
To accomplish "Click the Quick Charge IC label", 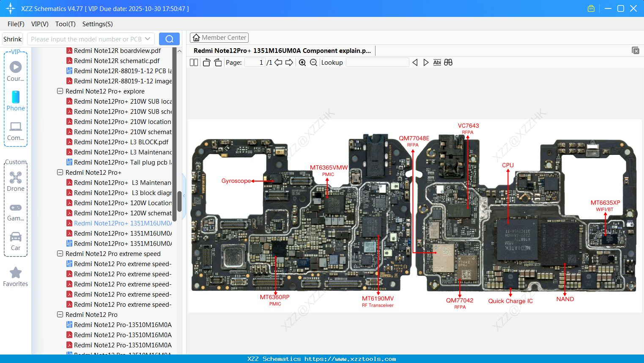I will point(510,301).
